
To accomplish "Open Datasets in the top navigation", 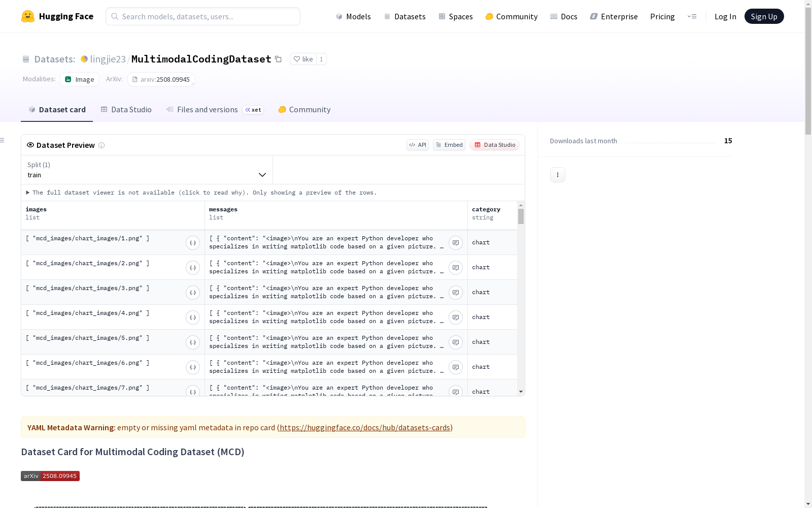I will coord(404,16).
